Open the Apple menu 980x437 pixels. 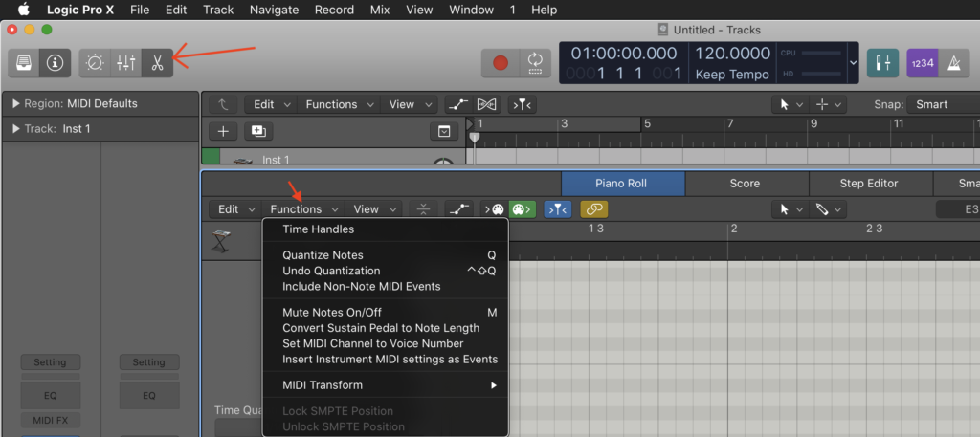coord(23,10)
